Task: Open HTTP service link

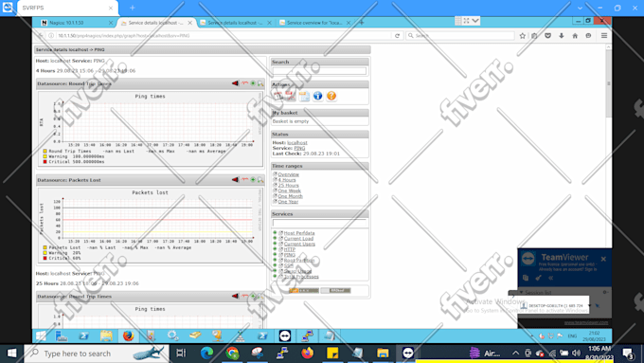Action: coord(290,249)
